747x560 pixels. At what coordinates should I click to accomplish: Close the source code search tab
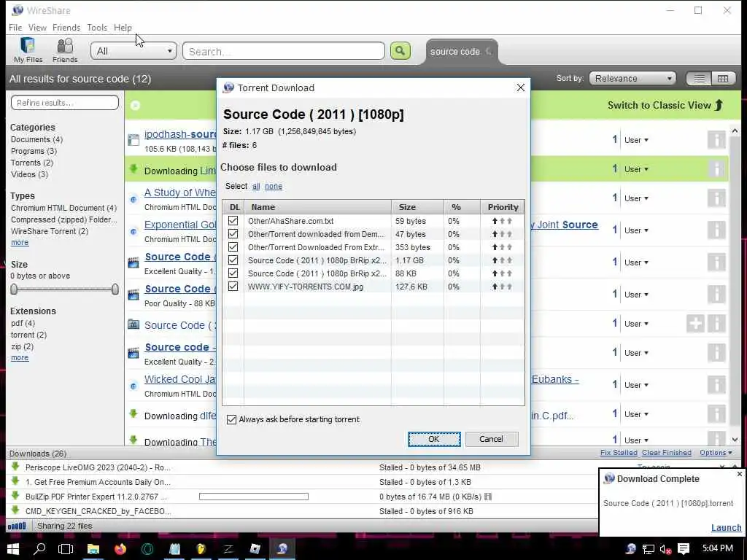pos(488,51)
